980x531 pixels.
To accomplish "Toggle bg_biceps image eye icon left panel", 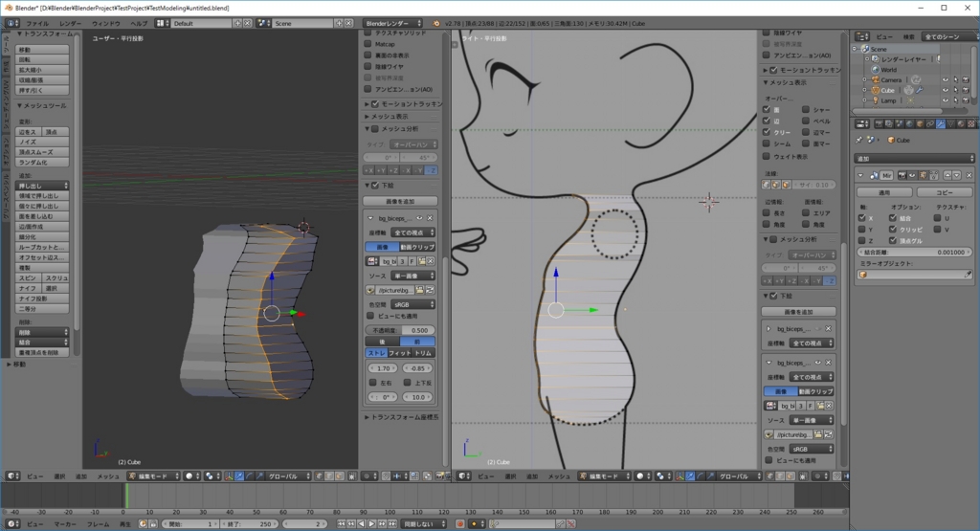I will pos(419,218).
